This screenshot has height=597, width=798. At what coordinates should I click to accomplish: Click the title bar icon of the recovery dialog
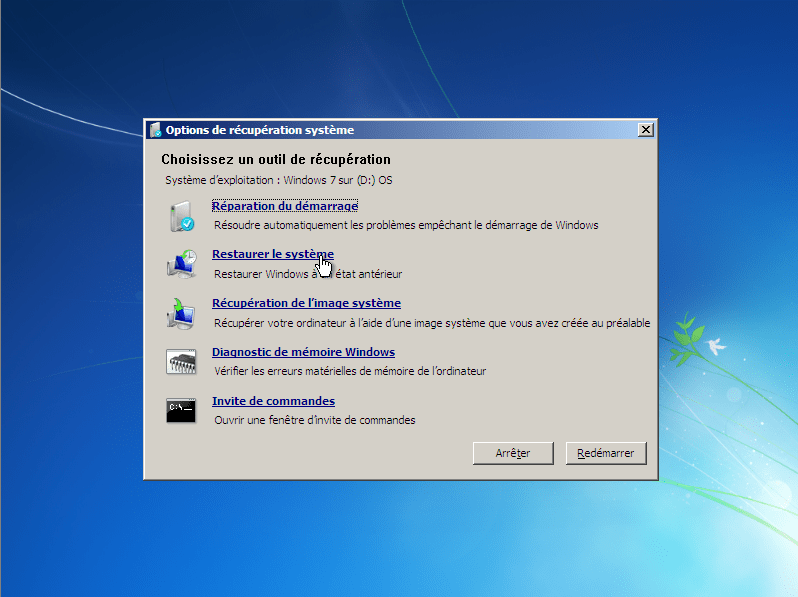pos(156,130)
